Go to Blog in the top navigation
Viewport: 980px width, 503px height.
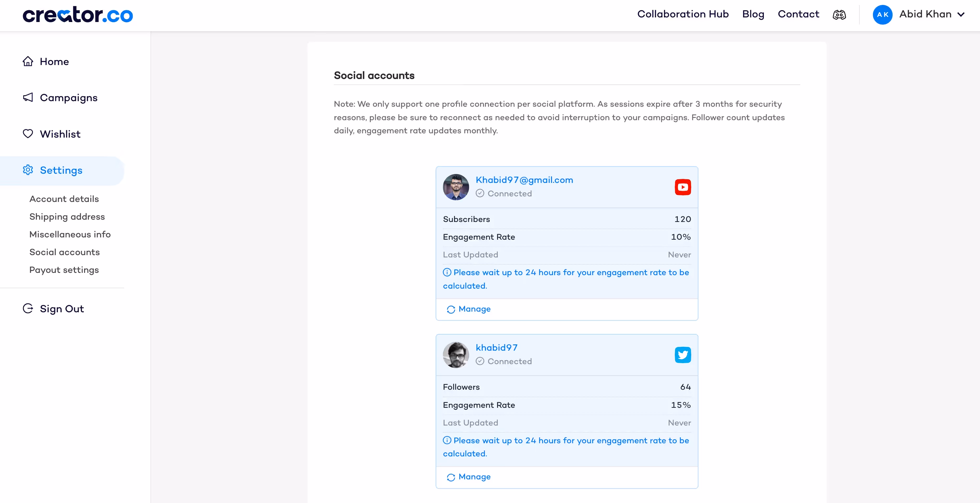pyautogui.click(x=753, y=14)
